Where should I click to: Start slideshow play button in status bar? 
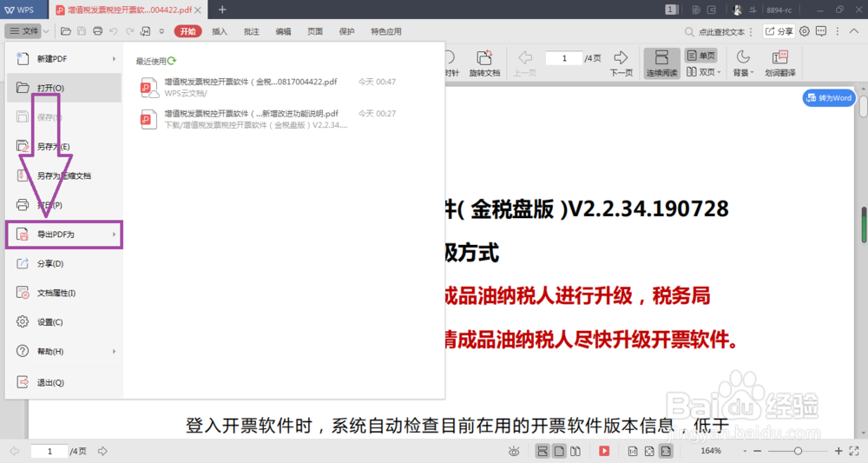604,452
